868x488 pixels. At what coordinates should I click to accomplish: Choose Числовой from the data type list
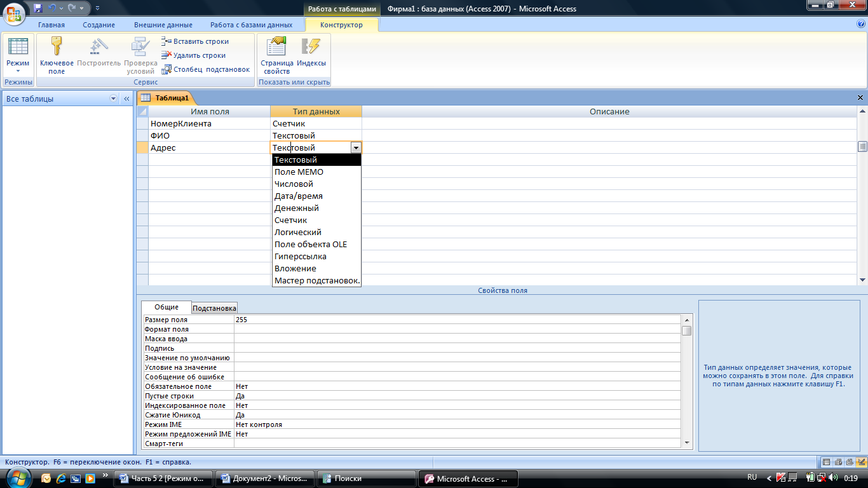[x=316, y=184]
